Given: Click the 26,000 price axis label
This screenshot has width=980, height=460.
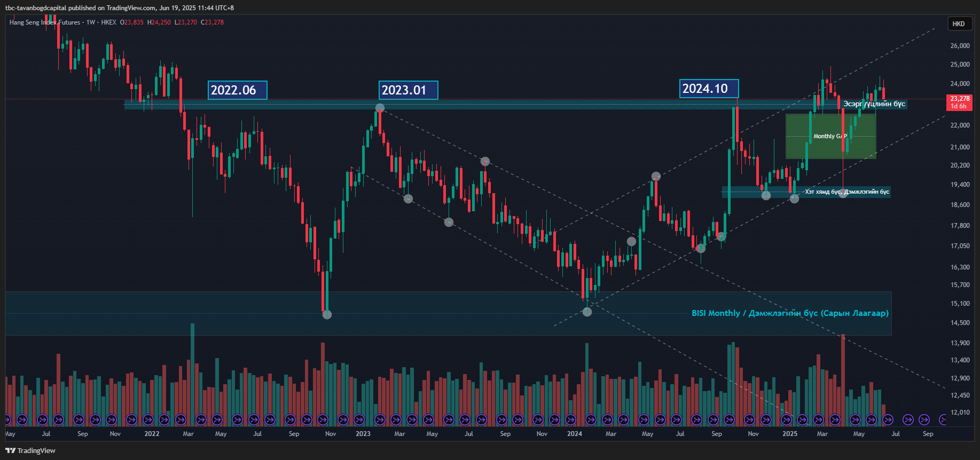Looking at the screenshot, I should (960, 46).
